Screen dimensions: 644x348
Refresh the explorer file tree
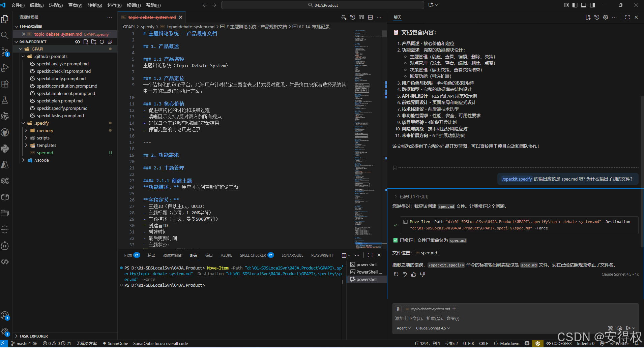tap(102, 42)
